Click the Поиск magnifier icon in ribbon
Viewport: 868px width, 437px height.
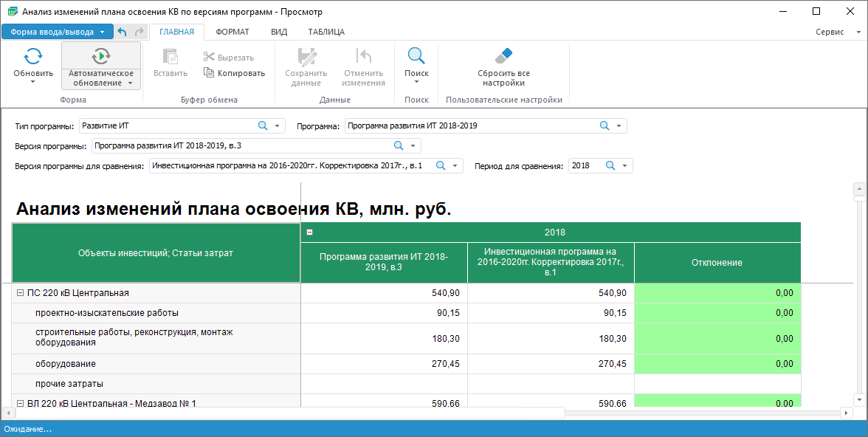[416, 56]
